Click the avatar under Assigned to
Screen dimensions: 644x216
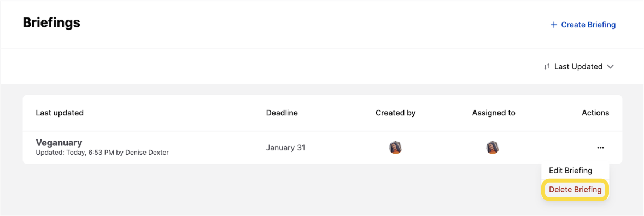tap(493, 148)
